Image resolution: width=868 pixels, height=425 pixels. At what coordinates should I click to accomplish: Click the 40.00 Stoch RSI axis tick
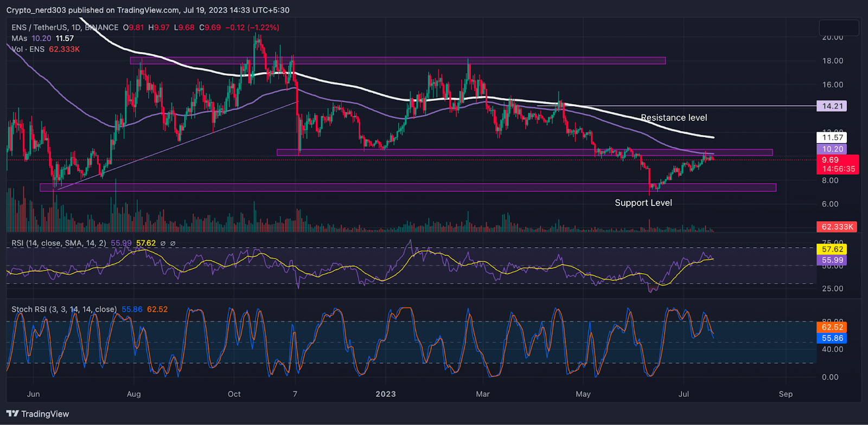pos(833,349)
